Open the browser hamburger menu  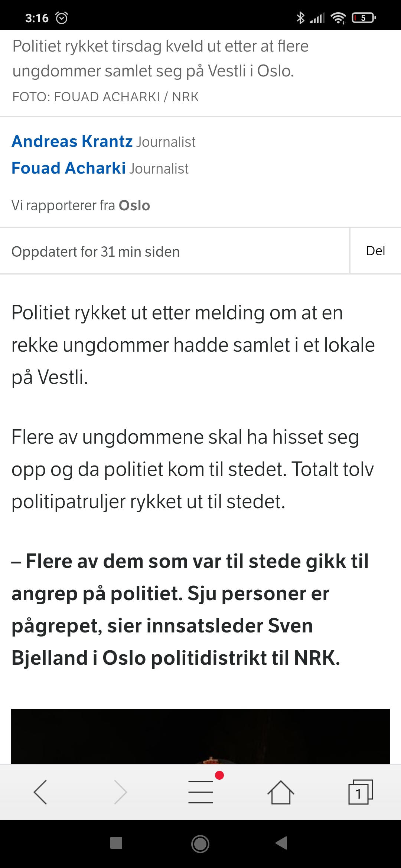coord(201,792)
